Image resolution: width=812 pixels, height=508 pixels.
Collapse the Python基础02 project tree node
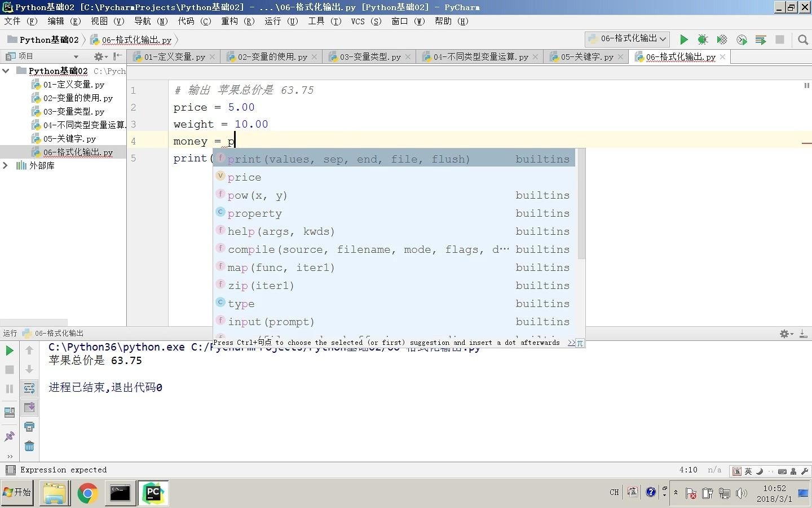pyautogui.click(x=6, y=71)
